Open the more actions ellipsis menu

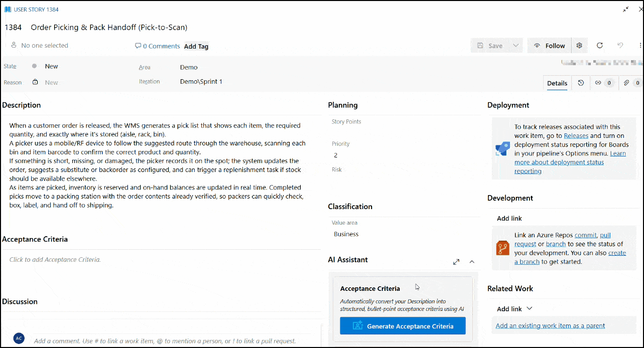tap(640, 46)
